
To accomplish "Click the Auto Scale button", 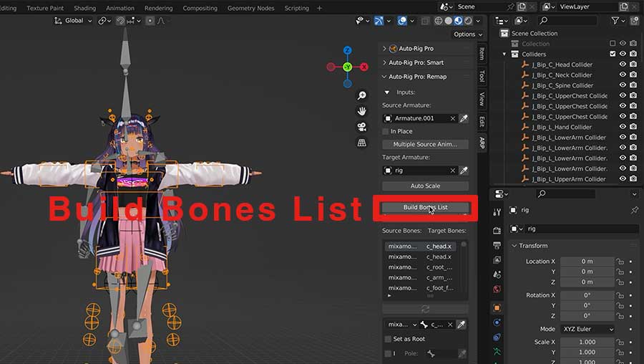I will [425, 186].
